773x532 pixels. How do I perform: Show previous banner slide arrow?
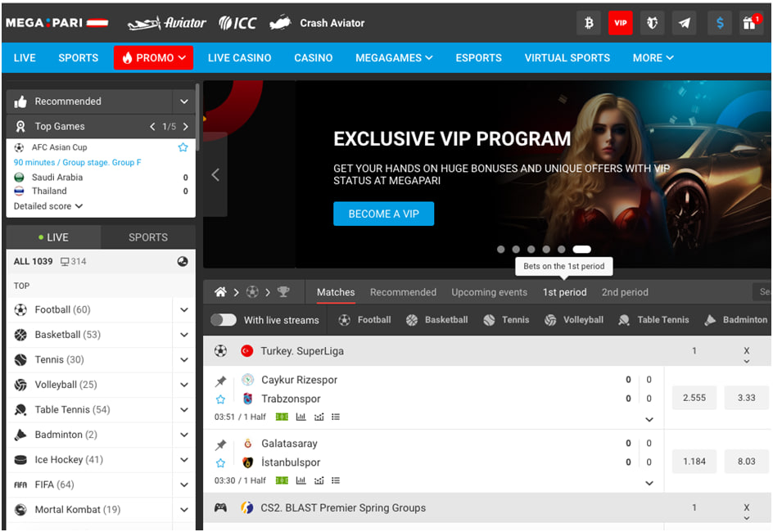point(215,174)
